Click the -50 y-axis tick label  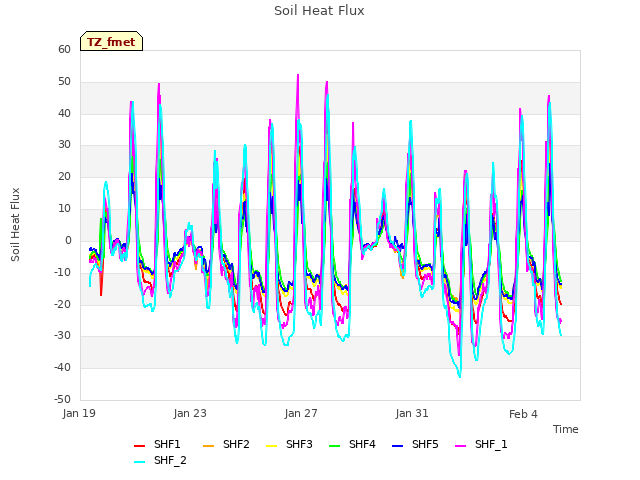point(62,399)
